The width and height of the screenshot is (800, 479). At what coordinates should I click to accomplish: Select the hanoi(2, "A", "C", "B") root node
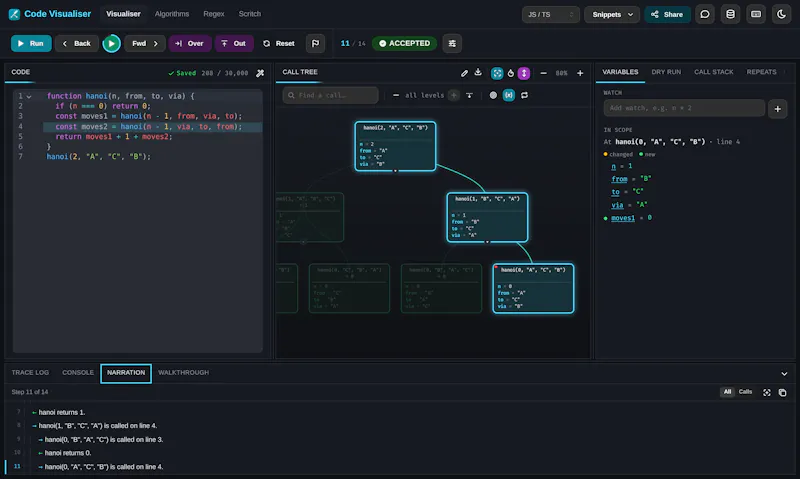395,146
